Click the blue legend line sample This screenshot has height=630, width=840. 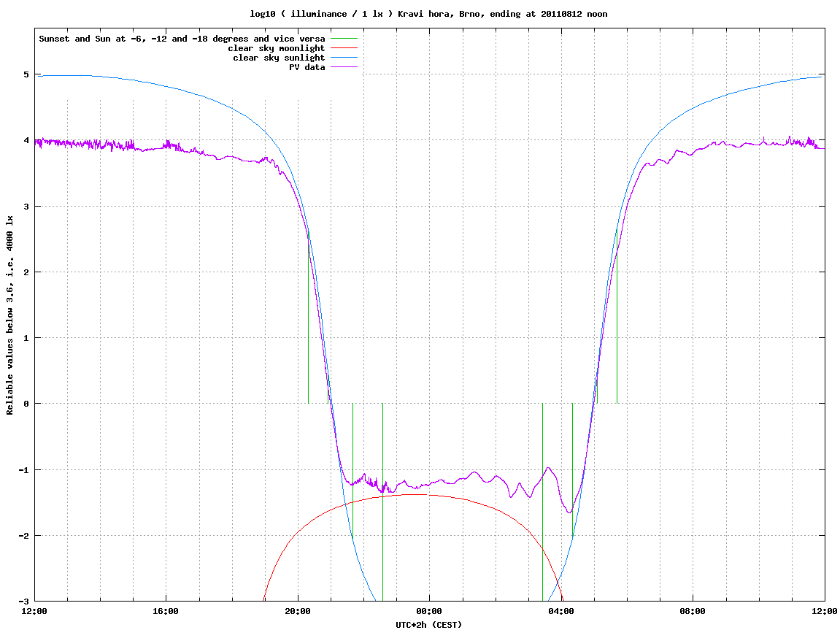344,58
